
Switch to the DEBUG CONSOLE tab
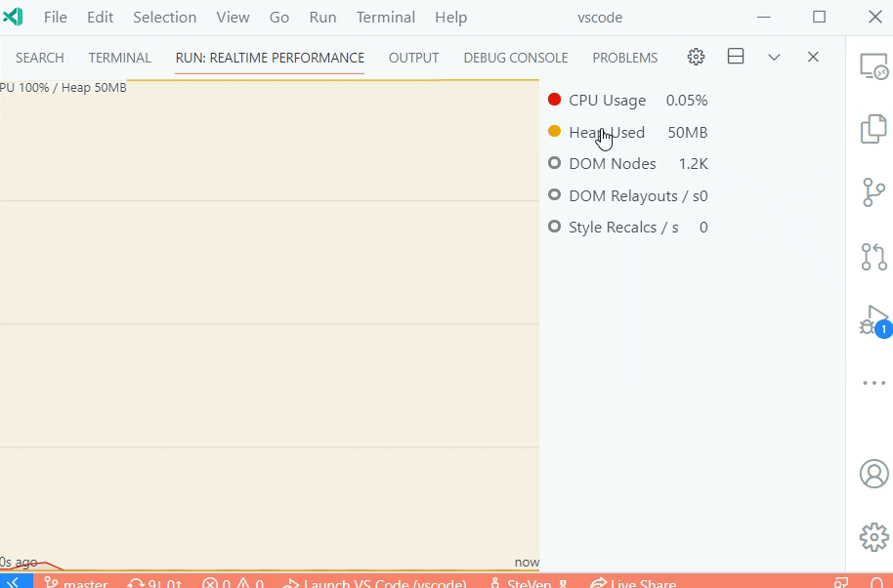(x=515, y=57)
